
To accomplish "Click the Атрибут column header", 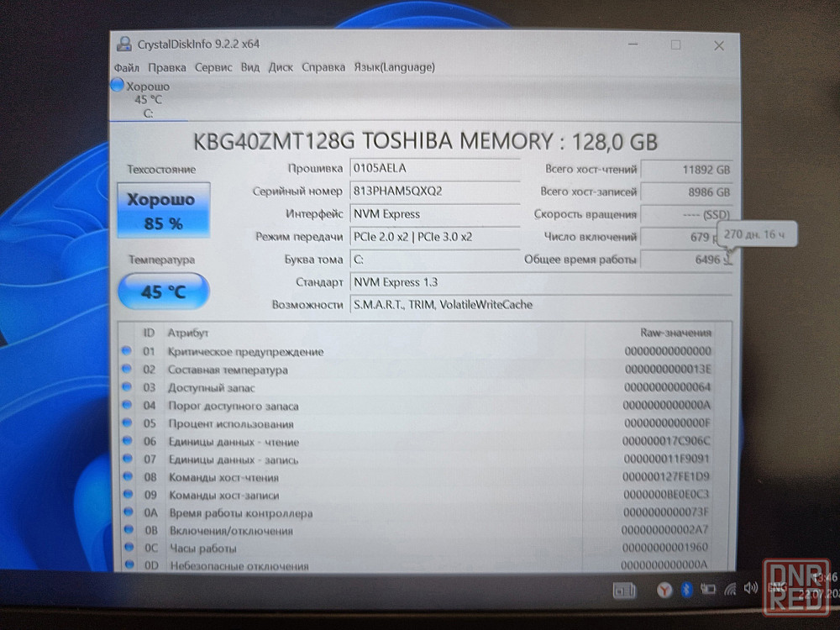I will tap(187, 333).
